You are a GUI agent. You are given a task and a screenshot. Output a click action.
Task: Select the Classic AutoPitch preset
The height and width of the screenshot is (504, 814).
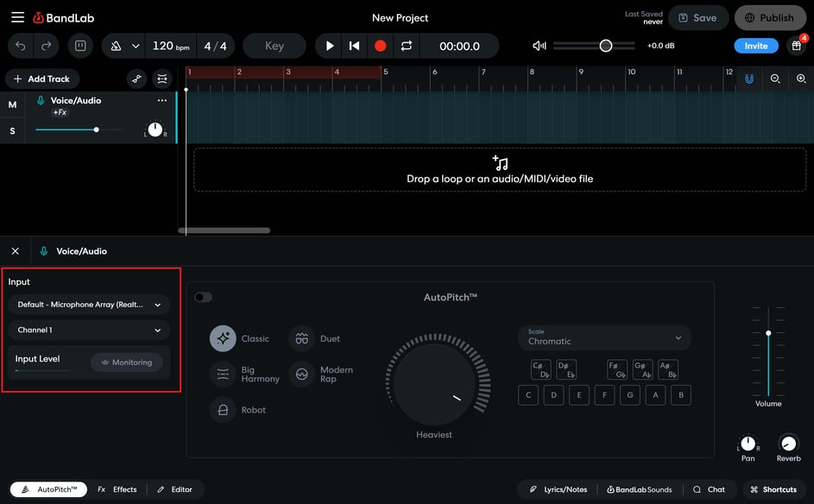[x=239, y=338]
